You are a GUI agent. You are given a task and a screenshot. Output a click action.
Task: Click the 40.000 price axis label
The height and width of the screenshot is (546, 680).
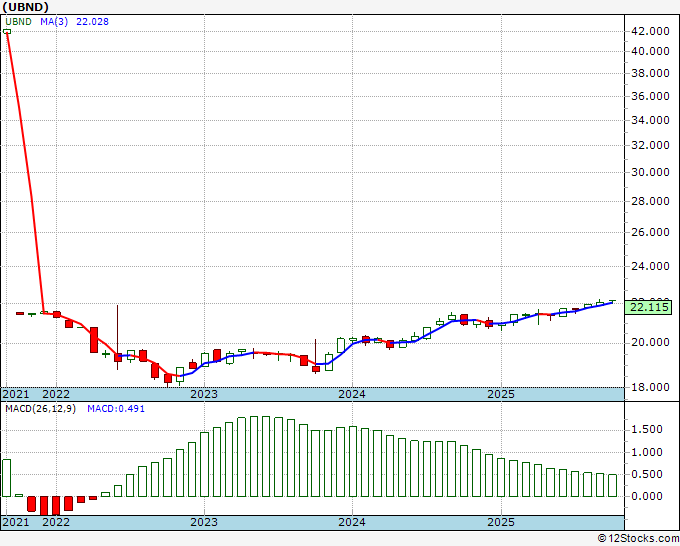tap(650, 51)
